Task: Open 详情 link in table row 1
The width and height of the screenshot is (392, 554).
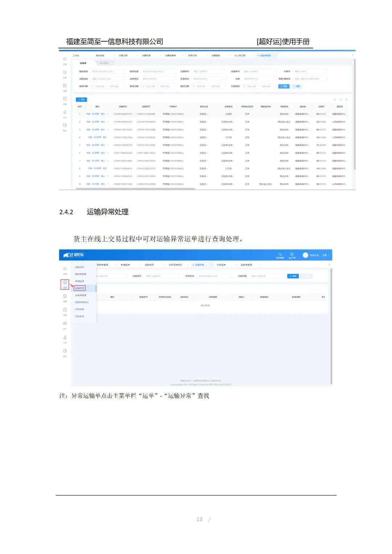Action: pyautogui.click(x=88, y=114)
